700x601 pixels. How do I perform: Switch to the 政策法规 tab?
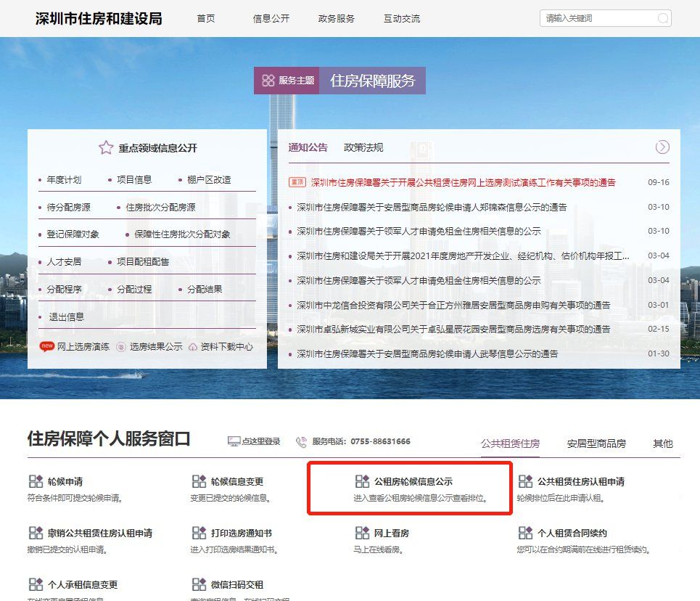click(x=363, y=147)
